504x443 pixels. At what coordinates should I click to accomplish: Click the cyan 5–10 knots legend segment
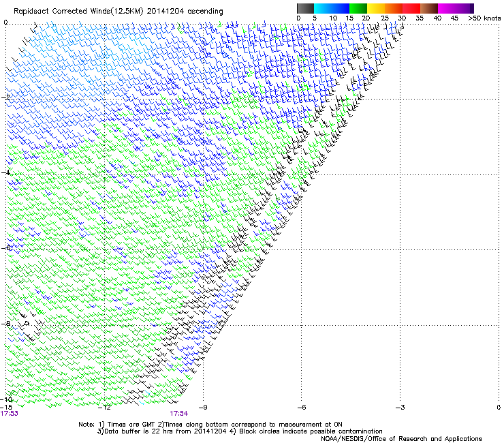click(323, 8)
